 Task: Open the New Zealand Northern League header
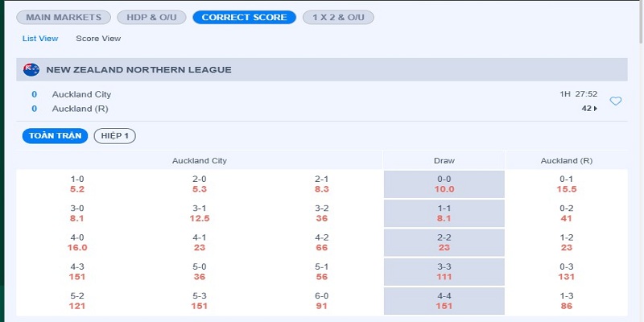139,69
